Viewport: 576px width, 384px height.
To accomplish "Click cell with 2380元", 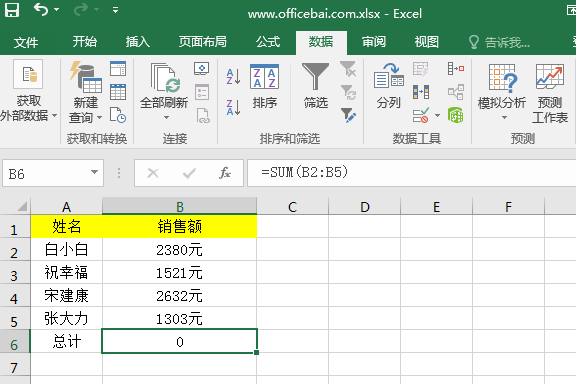I will 180,250.
